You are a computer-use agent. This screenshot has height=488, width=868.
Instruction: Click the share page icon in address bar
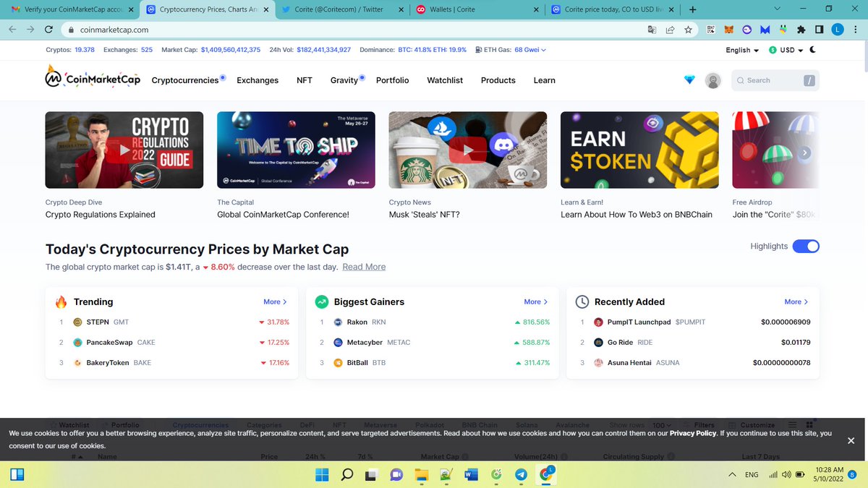671,30
